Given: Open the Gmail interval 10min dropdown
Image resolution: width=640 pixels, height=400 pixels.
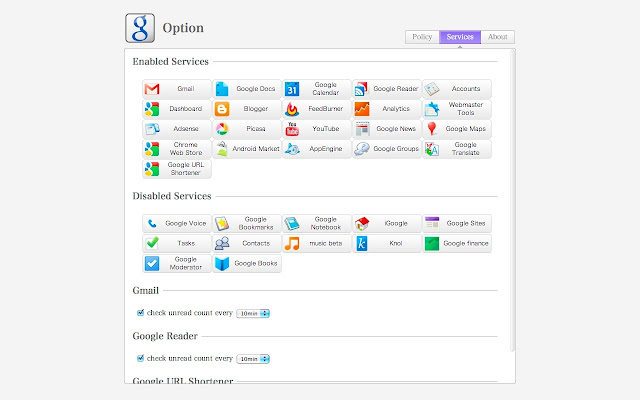Looking at the screenshot, I should click(x=254, y=313).
